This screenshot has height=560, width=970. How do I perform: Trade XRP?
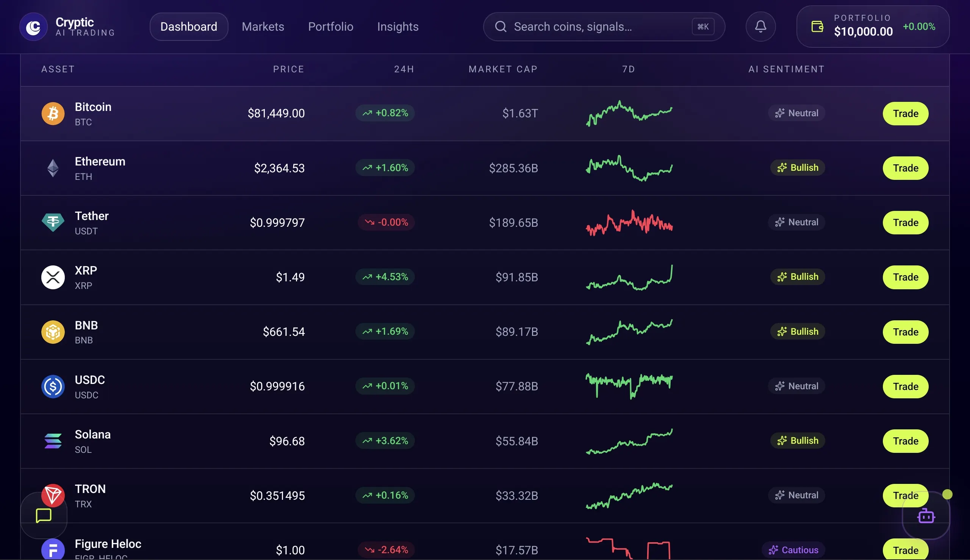click(x=905, y=277)
